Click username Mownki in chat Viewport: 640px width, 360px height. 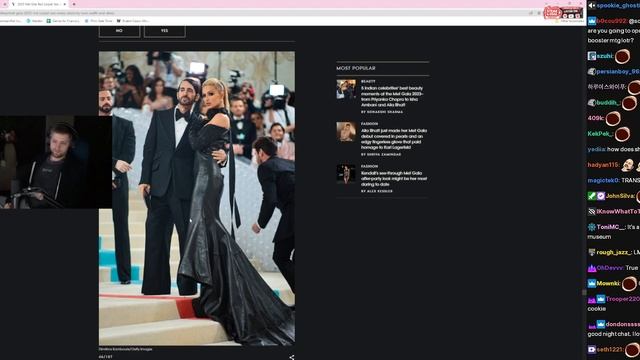click(x=608, y=284)
